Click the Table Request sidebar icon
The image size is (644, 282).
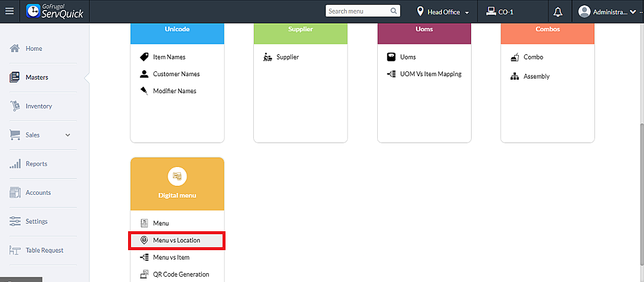click(x=15, y=251)
